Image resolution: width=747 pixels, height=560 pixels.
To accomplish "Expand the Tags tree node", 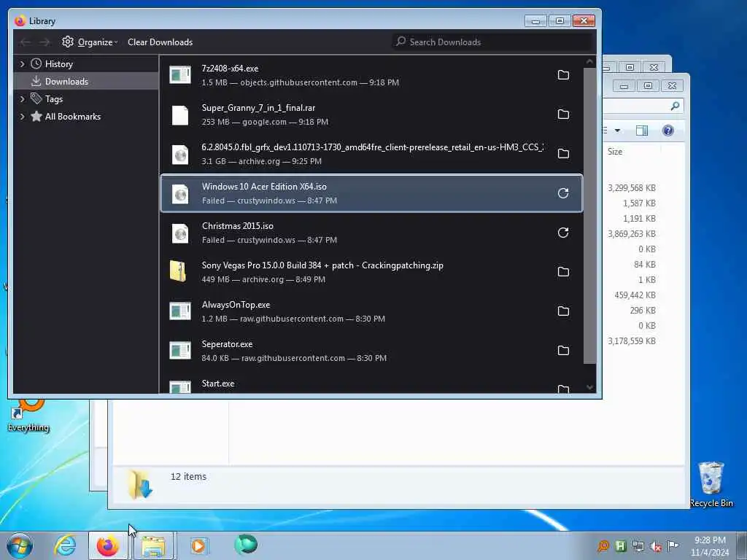I will pos(22,99).
